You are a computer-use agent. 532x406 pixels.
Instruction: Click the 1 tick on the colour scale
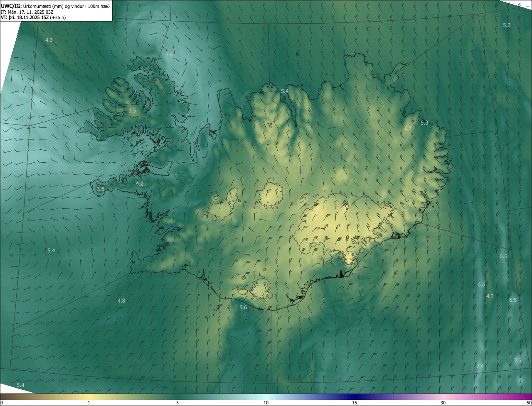[x=89, y=403]
